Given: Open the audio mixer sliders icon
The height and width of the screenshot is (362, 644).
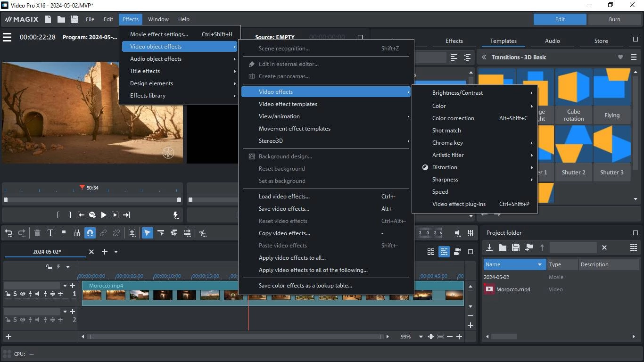Looking at the screenshot, I should pos(471,233).
